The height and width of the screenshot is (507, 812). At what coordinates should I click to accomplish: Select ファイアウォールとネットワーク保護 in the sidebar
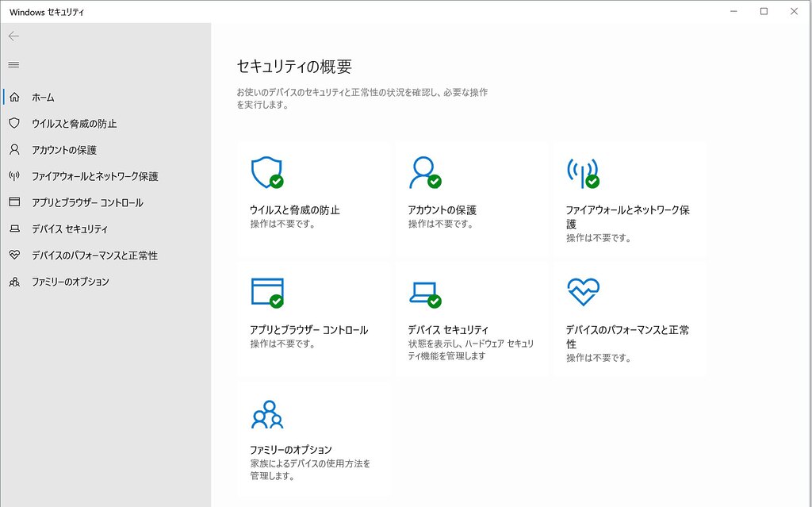point(95,176)
